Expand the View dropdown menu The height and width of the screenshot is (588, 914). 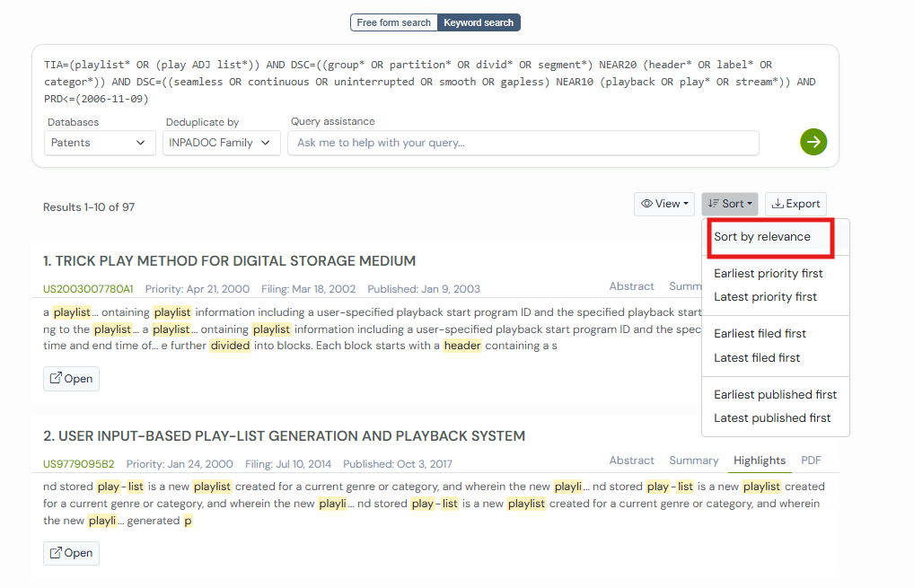tap(664, 204)
